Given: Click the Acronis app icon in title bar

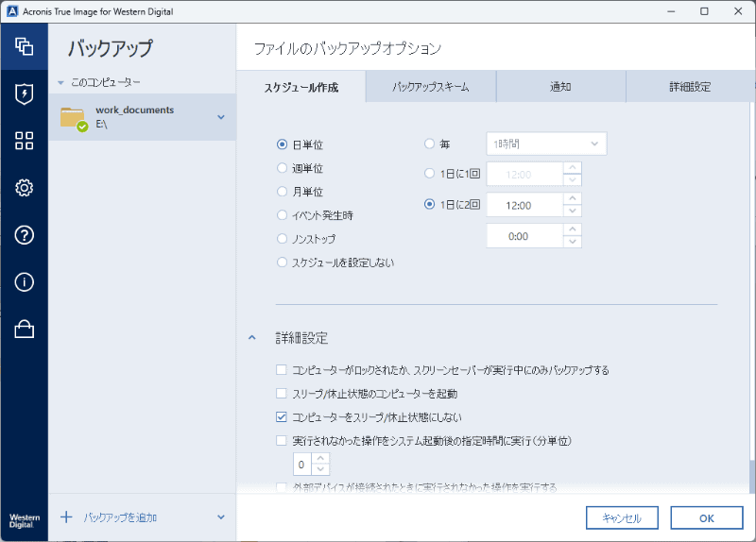Looking at the screenshot, I should pyautogui.click(x=12, y=11).
